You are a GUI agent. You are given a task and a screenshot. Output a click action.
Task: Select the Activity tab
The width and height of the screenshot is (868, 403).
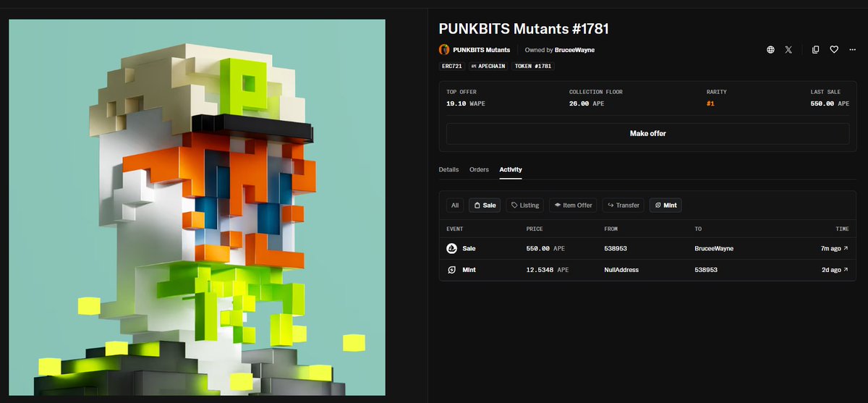[511, 169]
